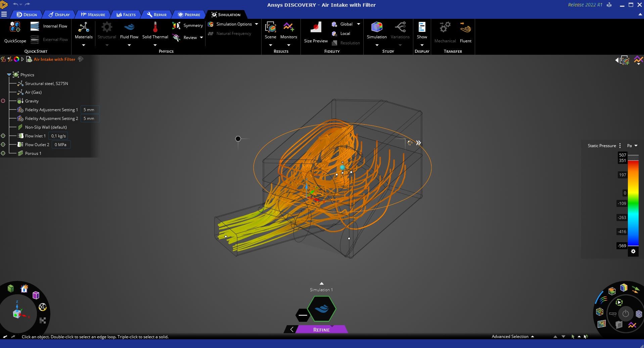The image size is (644, 348).
Task: Switch to the Prepare tab
Action: click(x=189, y=14)
